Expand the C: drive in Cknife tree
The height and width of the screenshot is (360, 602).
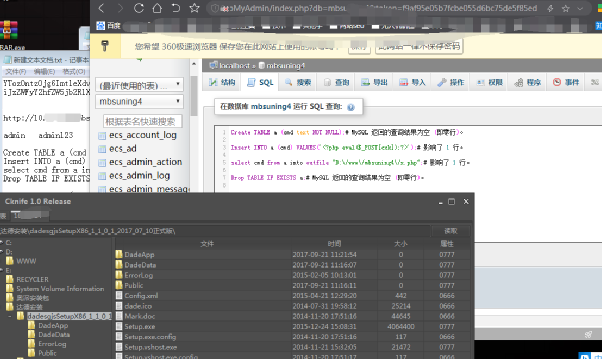tap(2, 243)
